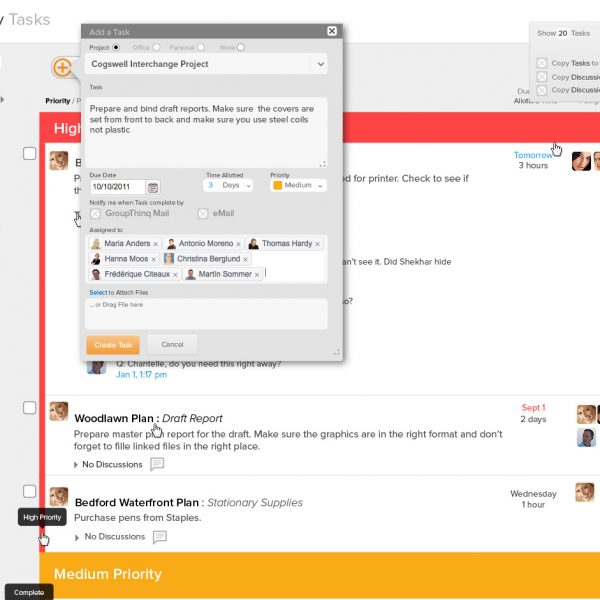
Task: Close the Add a Task dialog
Action: click(x=332, y=31)
